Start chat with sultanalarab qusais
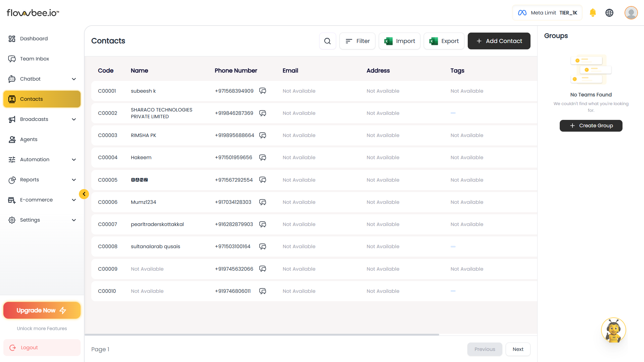The width and height of the screenshot is (644, 362). 263,246
